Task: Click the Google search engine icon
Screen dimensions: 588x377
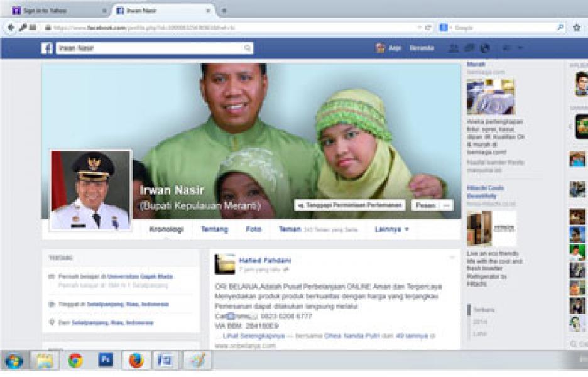Action: coord(444,28)
